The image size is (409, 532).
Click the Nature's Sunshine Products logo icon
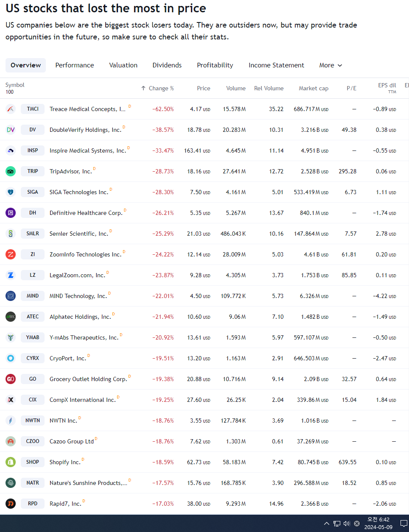click(x=11, y=483)
